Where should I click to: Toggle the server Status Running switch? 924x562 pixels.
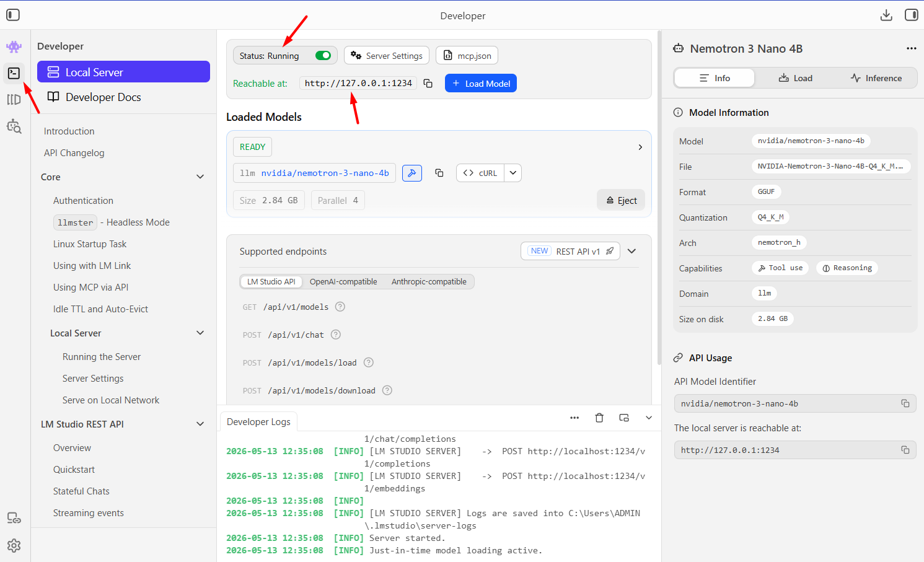[x=323, y=56]
